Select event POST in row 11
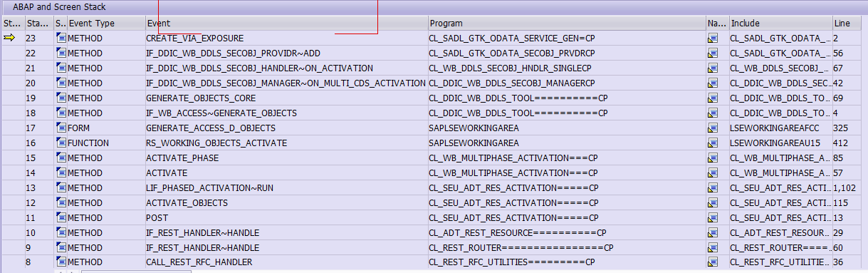Image resolution: width=868 pixels, height=273 pixels. click(x=157, y=218)
